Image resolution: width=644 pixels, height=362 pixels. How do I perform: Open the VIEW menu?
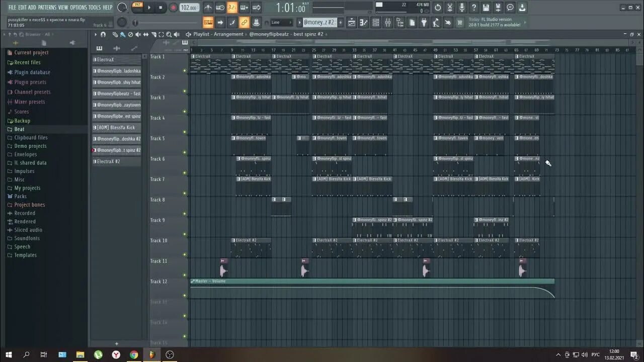point(63,8)
